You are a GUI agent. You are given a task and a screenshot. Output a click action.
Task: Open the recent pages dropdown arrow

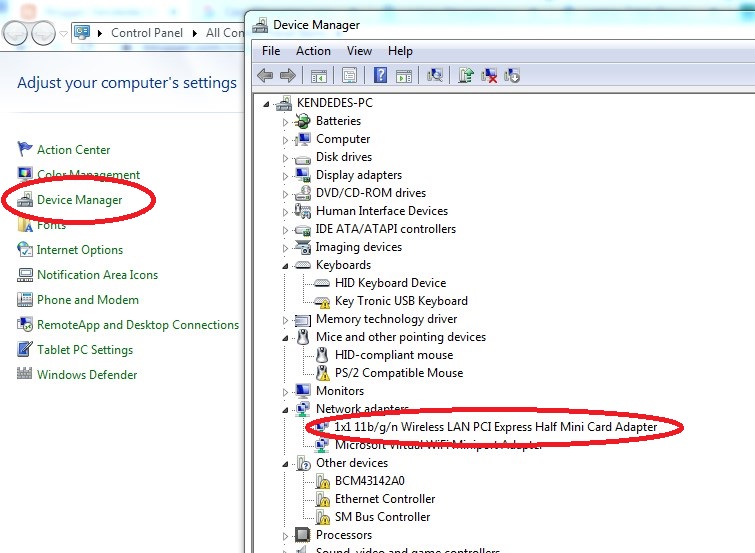[x=63, y=34]
